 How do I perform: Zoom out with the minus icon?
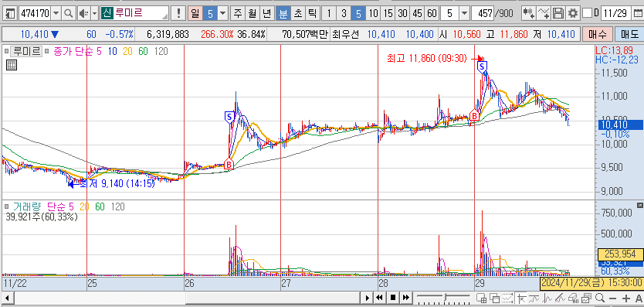click(613, 298)
